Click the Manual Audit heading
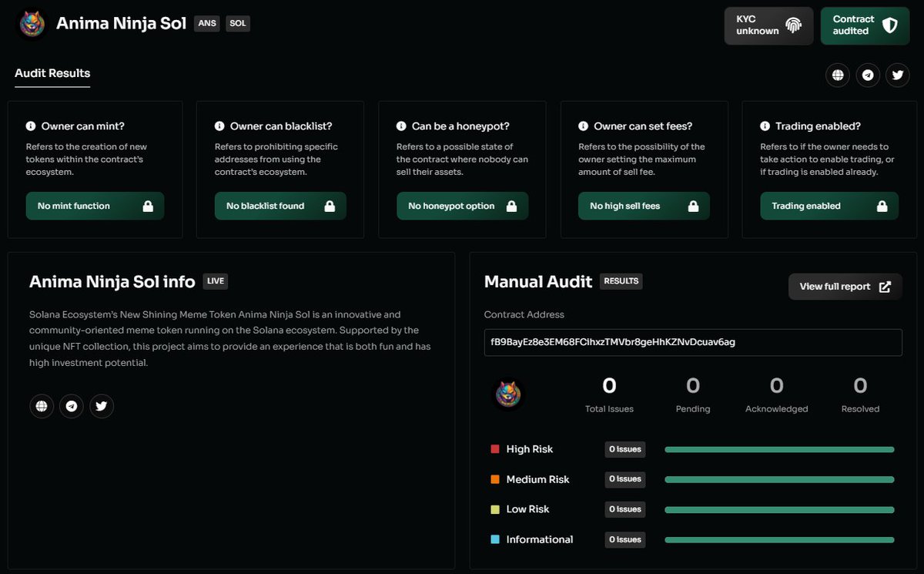Image resolution: width=924 pixels, height=574 pixels. tap(538, 282)
